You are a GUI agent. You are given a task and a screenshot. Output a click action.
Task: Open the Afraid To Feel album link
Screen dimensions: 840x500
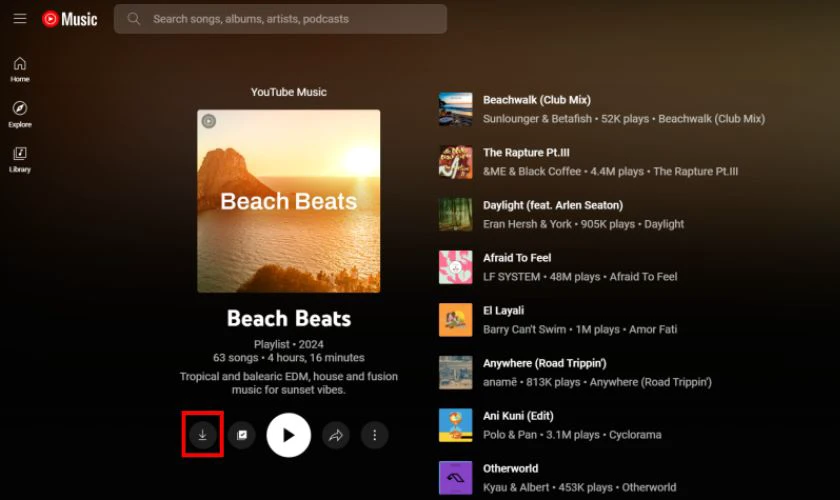click(x=643, y=277)
